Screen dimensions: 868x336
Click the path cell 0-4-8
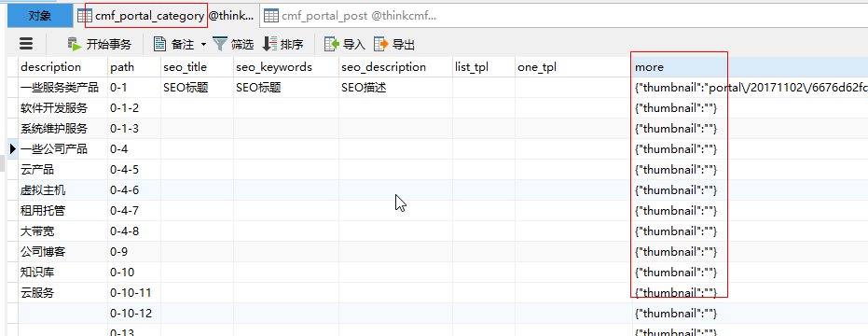tap(134, 231)
